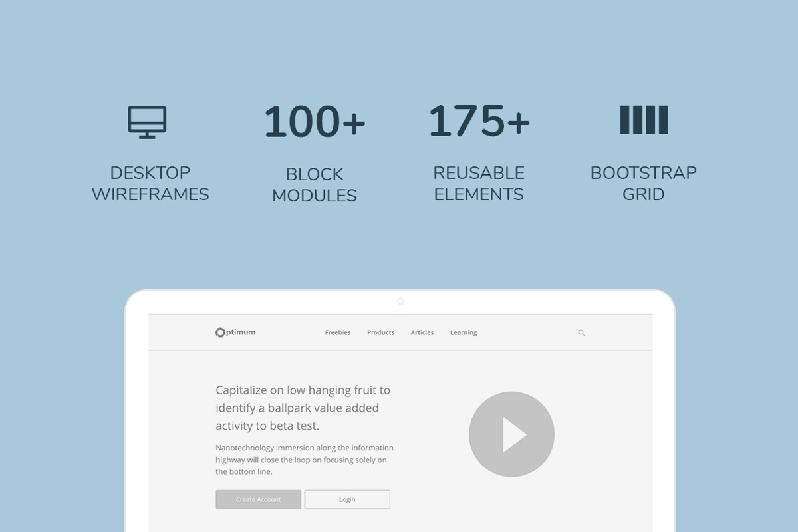Open the Freebies menu item

[338, 332]
